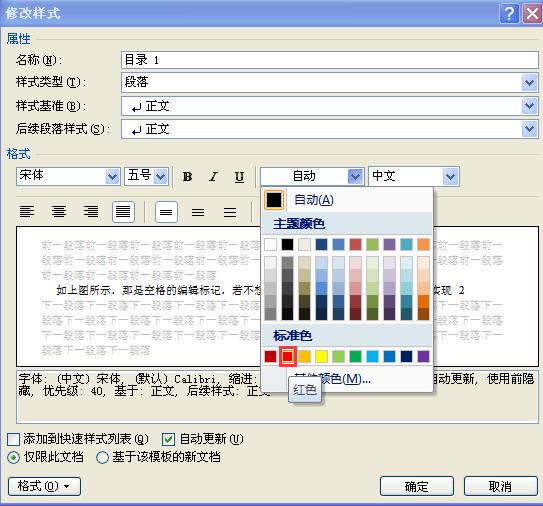Pick aqua theme color swatch top row

407,245
